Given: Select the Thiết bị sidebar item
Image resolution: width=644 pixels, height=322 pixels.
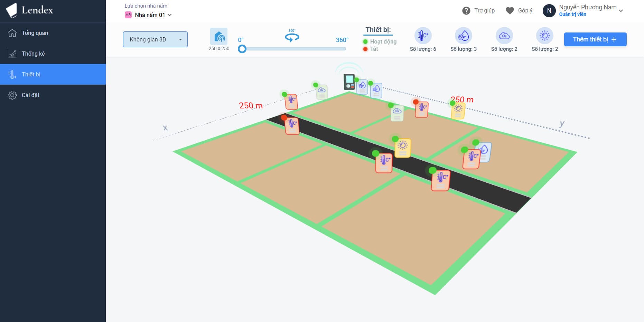Looking at the screenshot, I should point(53,74).
